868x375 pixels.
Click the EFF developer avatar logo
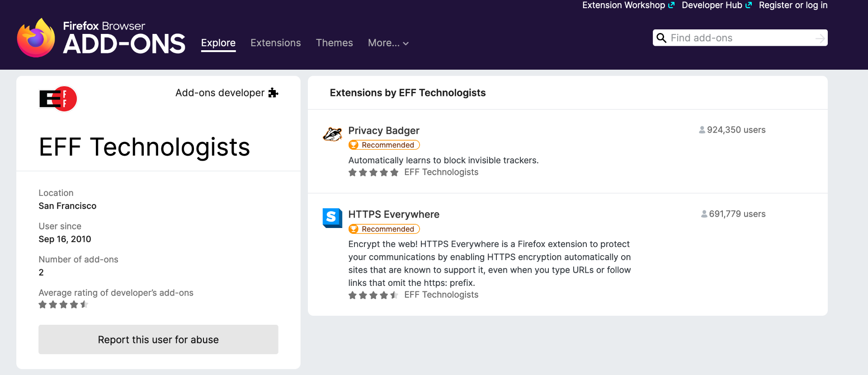click(58, 99)
